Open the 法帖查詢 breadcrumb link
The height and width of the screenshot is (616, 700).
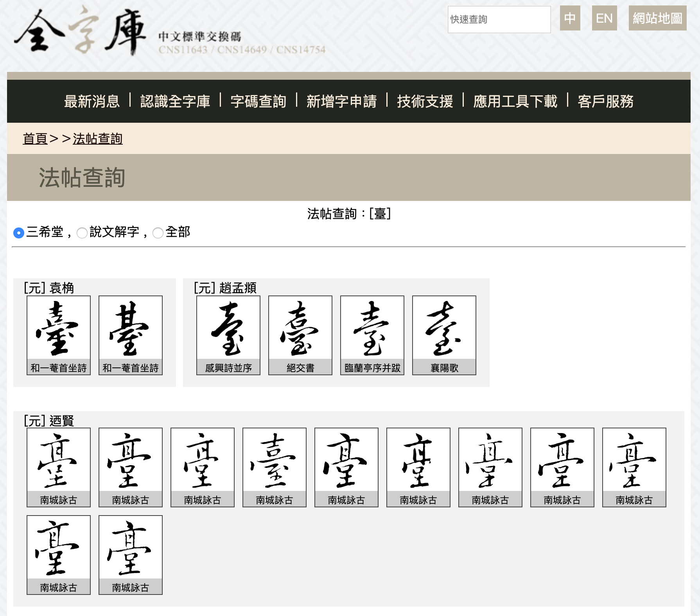pyautogui.click(x=97, y=138)
